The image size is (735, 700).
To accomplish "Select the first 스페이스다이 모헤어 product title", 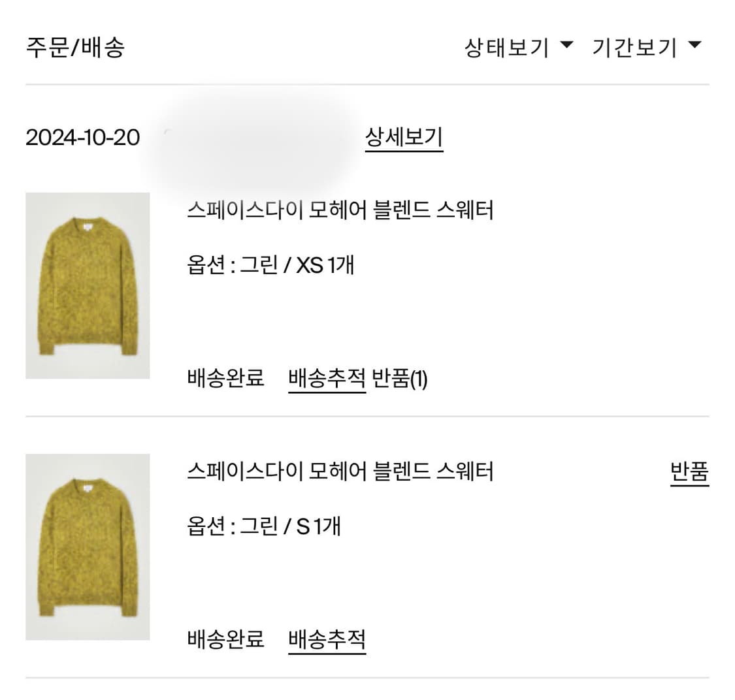I will (x=340, y=210).
